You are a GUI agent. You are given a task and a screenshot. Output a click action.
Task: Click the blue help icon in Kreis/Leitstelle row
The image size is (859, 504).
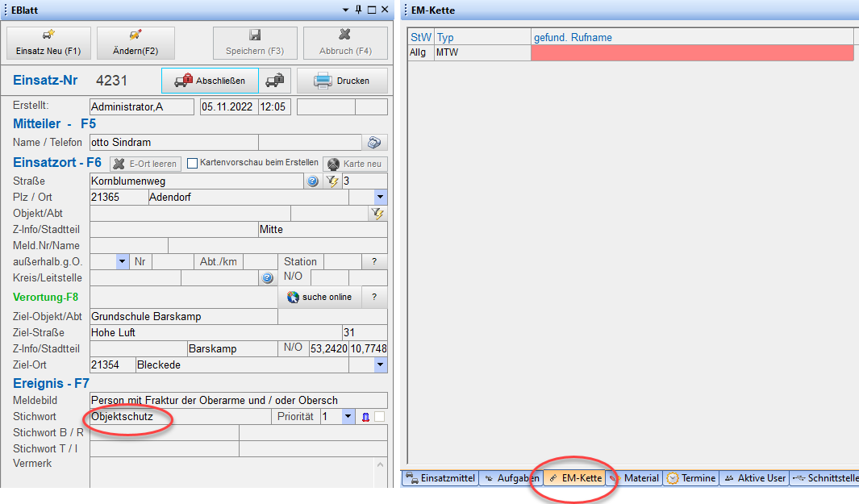point(268,278)
